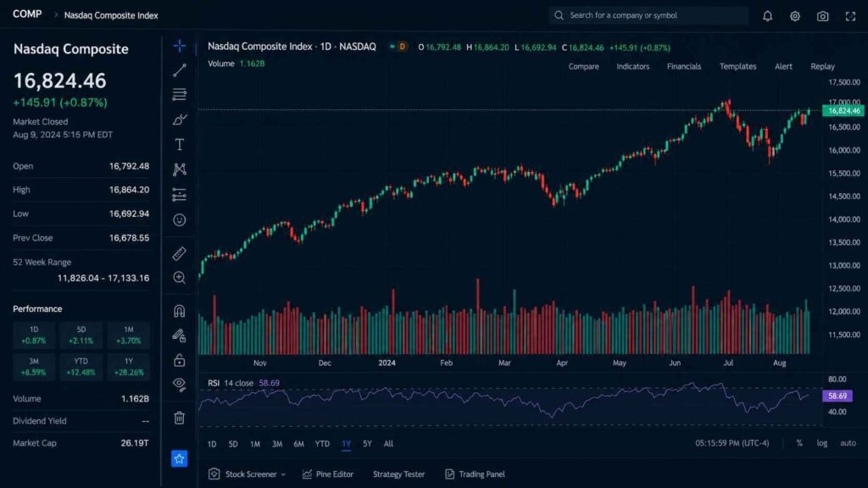
Task: Select the 5D +2.11% performance tile
Action: click(81, 335)
